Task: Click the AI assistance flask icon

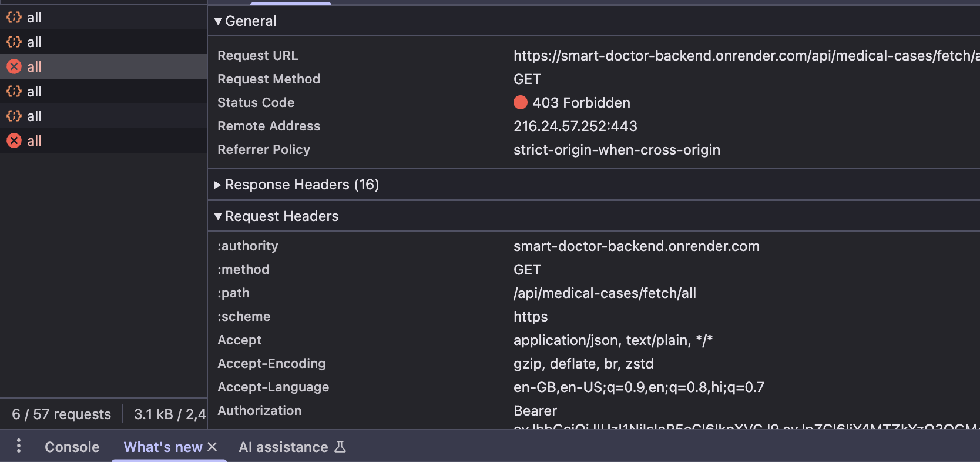Action: [x=340, y=447]
